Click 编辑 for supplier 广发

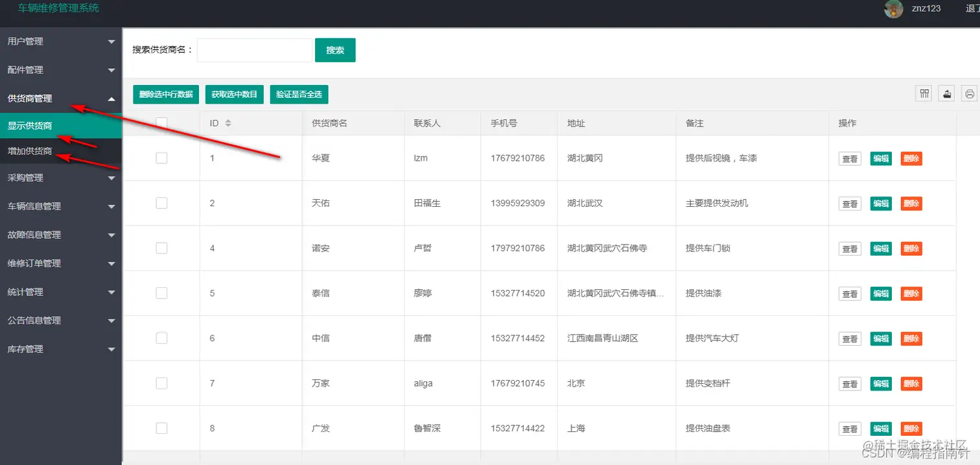[x=881, y=429]
